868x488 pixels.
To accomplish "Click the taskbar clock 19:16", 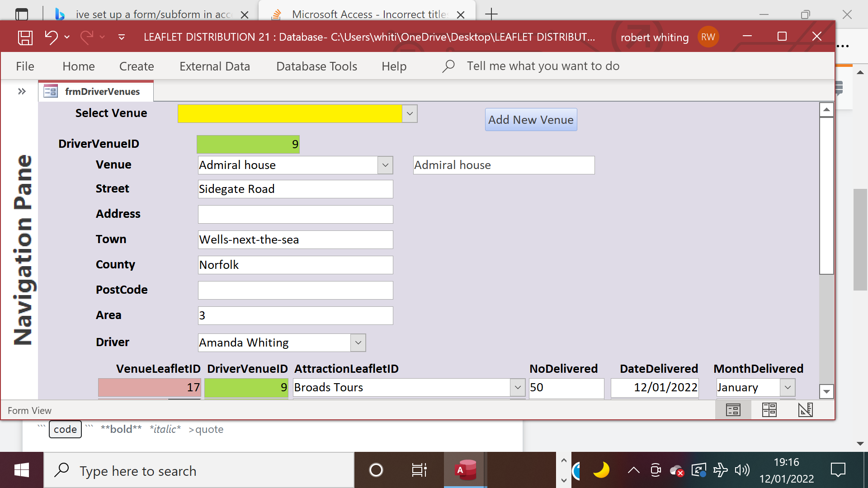I will 787,462.
